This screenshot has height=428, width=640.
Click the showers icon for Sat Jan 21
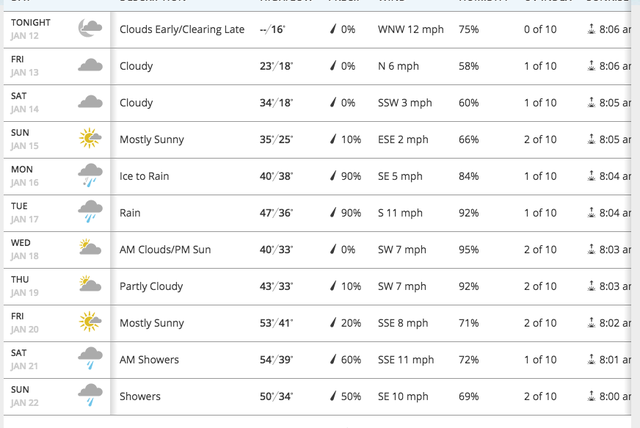click(x=90, y=358)
